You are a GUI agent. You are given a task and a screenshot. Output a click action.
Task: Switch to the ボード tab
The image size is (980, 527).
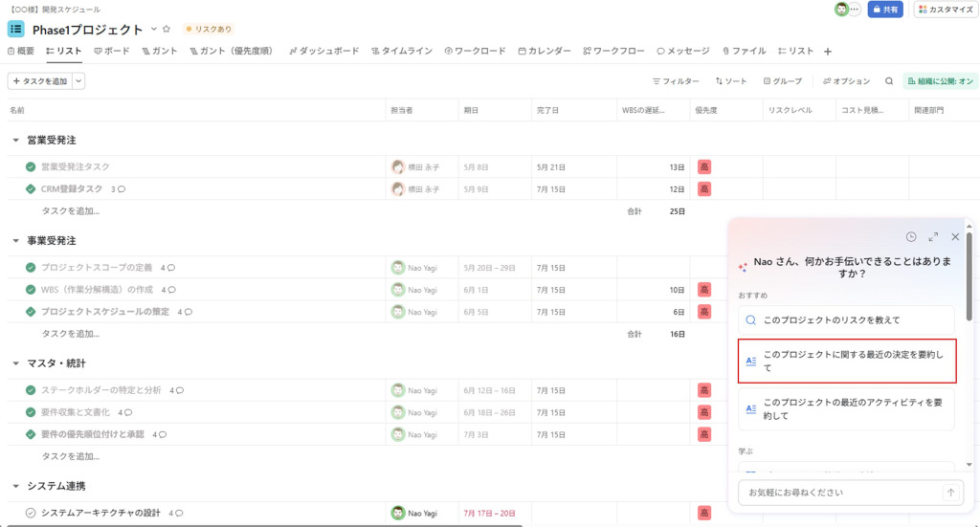(x=112, y=51)
